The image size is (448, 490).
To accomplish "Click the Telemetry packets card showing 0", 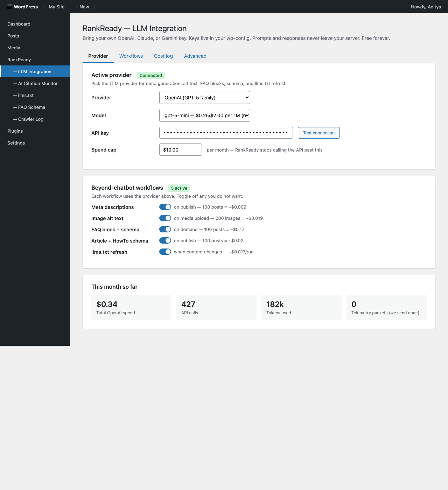I will pos(386,307).
